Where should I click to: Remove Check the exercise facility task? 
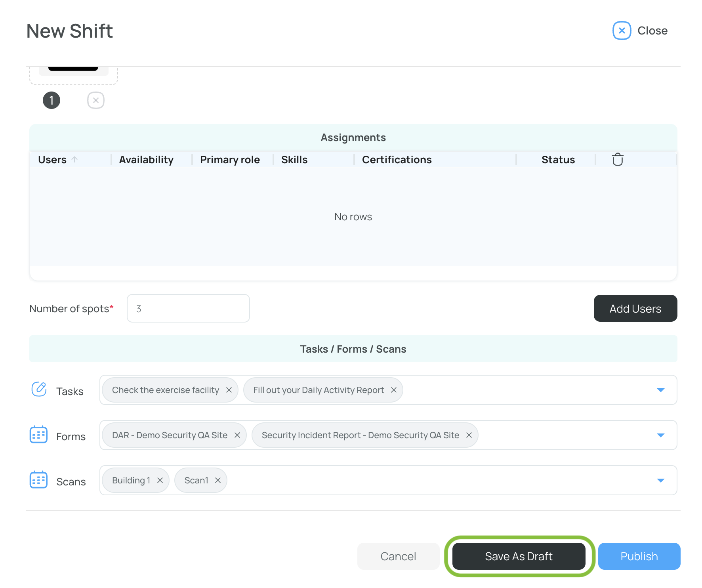pyautogui.click(x=229, y=390)
